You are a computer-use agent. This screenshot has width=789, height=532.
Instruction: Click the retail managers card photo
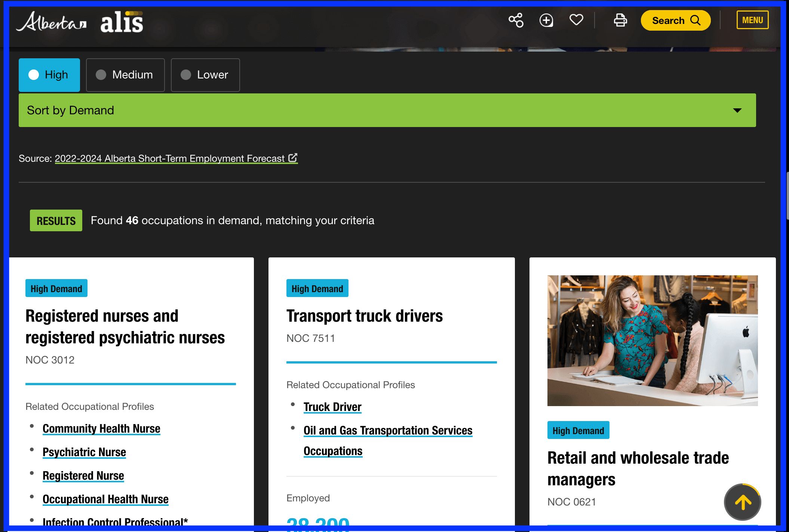652,340
